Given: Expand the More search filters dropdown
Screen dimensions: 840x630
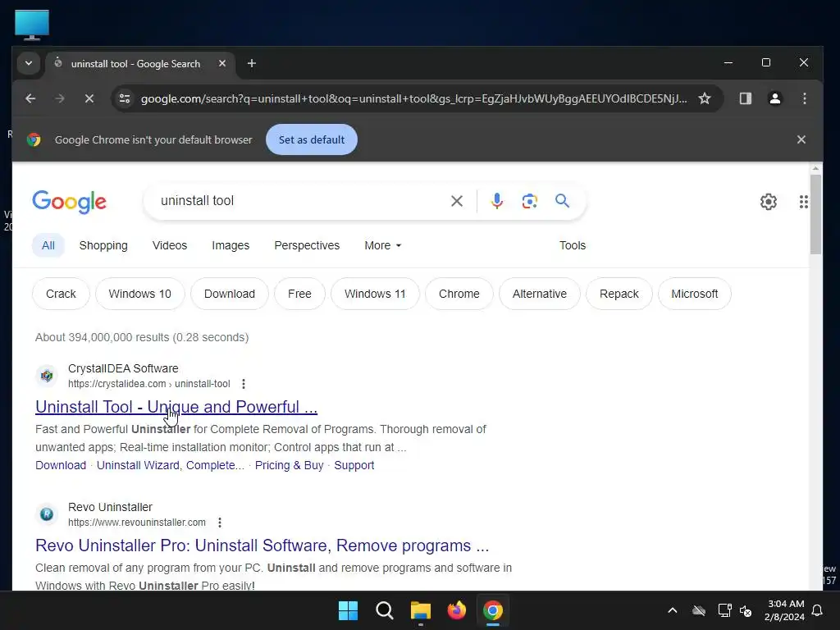Looking at the screenshot, I should [382, 245].
